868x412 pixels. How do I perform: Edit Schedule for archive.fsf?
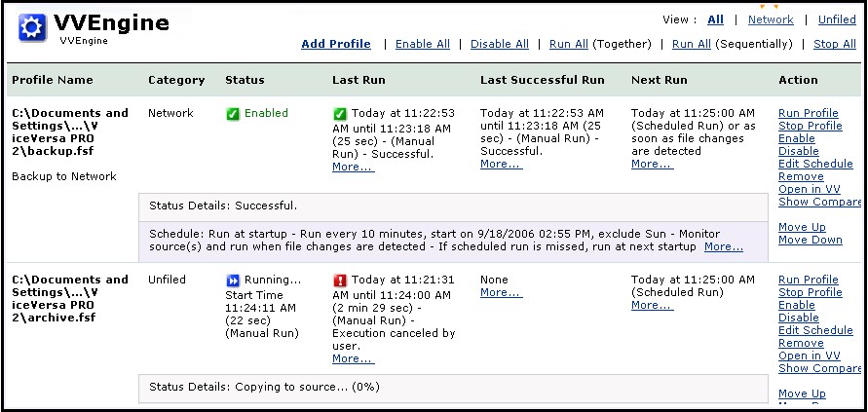pos(815,330)
